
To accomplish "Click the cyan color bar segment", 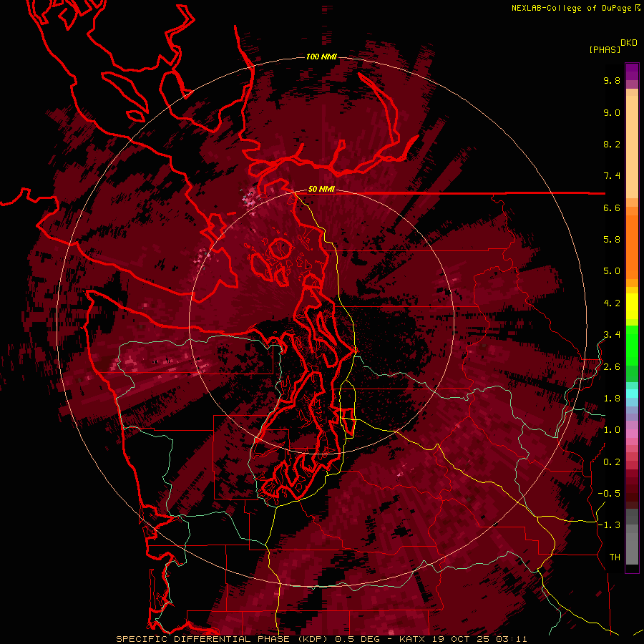I will click(x=632, y=393).
